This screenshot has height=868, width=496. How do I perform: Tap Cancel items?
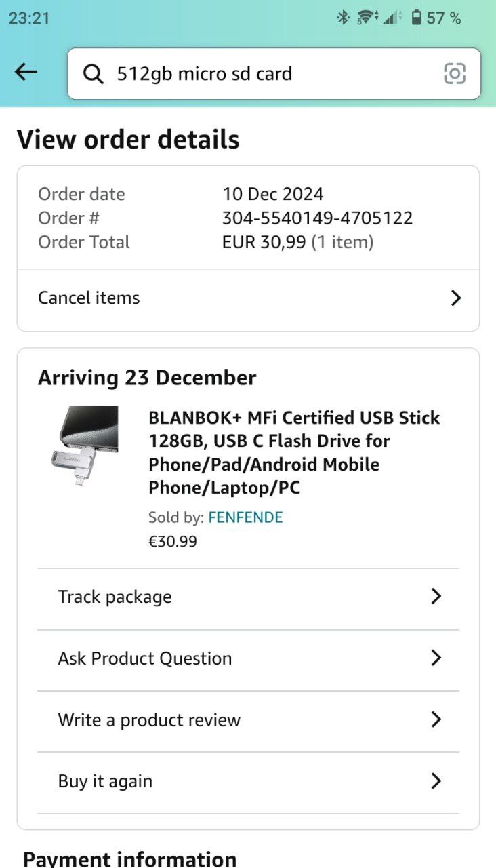89,298
